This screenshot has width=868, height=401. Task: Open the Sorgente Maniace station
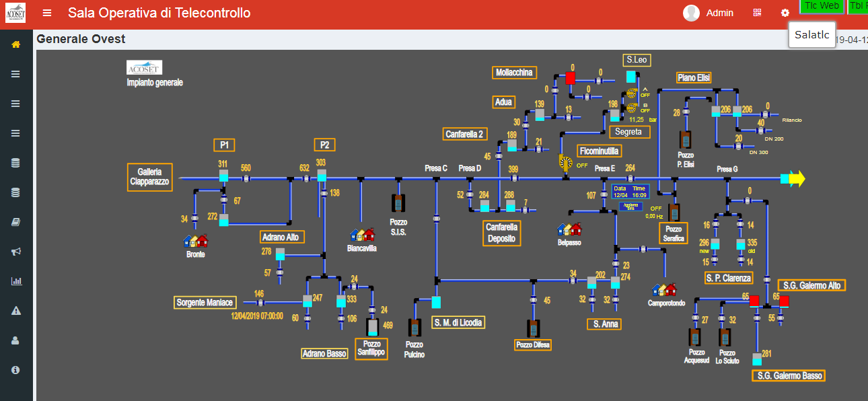coord(205,302)
